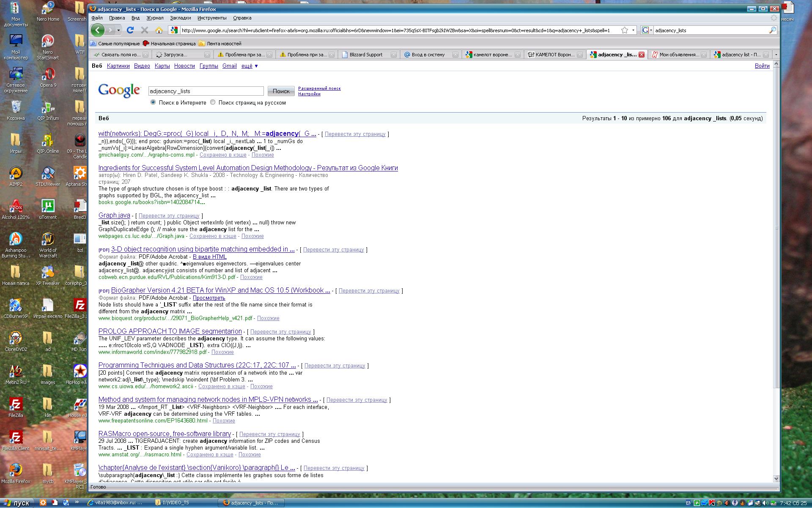Open the Журнал menu

tap(155, 18)
